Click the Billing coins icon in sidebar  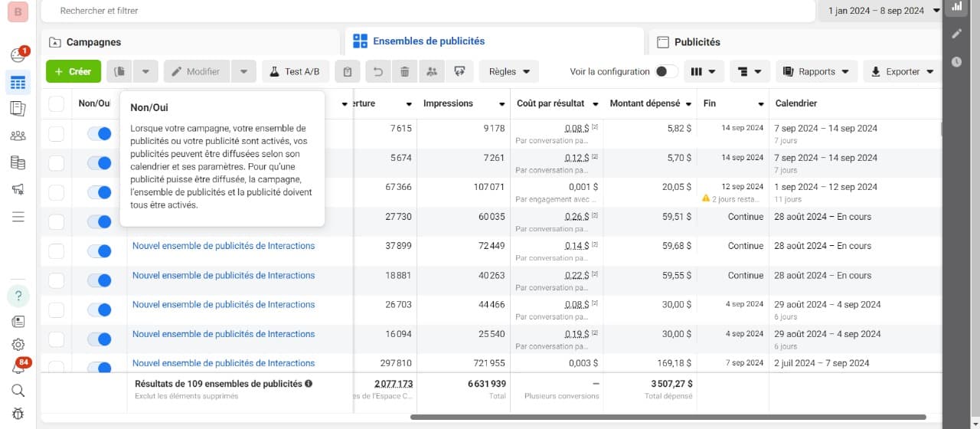tap(18, 162)
